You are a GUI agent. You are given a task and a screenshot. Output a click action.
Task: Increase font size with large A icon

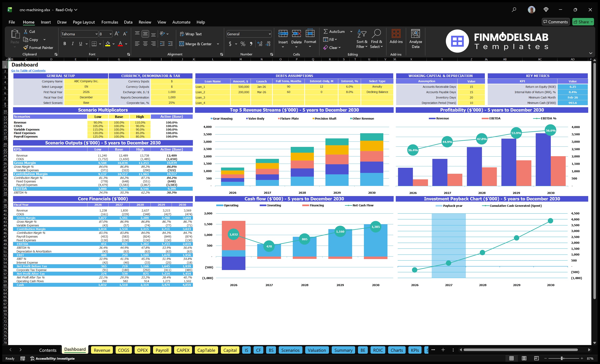pyautogui.click(x=117, y=34)
